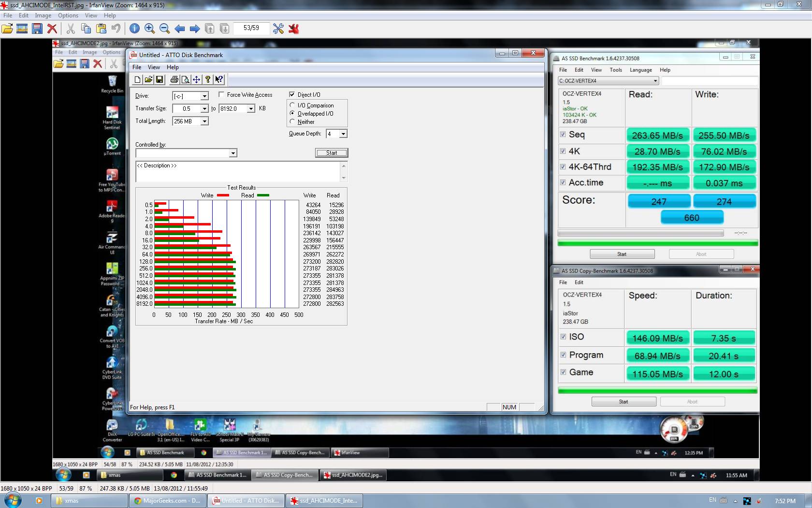Click ATTO toolbar Print Preview icon

point(186,80)
